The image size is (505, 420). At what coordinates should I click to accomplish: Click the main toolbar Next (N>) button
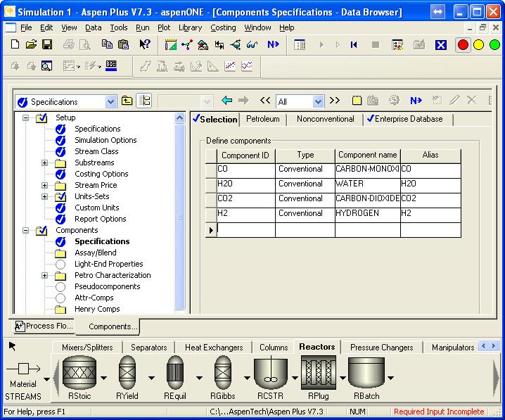(273, 44)
